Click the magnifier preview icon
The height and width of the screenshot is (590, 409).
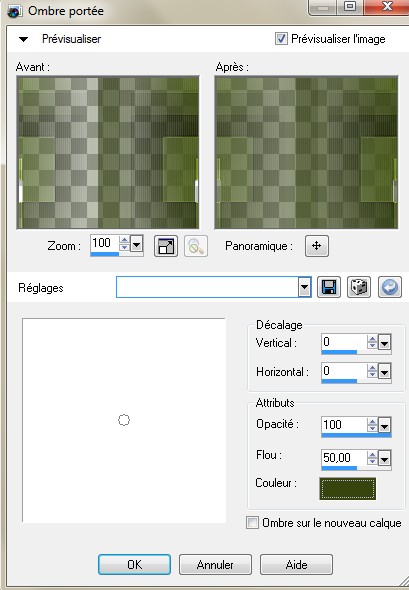coord(196,246)
